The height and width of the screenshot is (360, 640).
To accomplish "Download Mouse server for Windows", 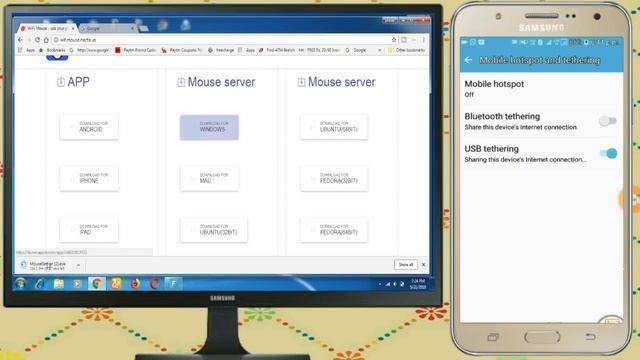I will pyautogui.click(x=209, y=127).
